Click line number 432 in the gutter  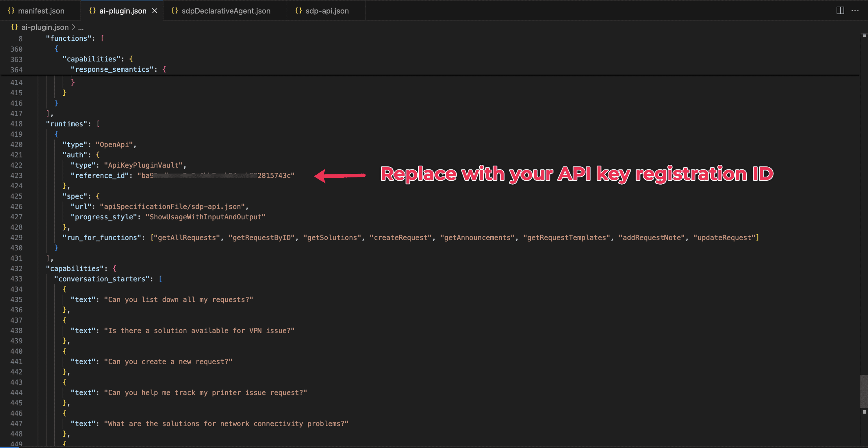pyautogui.click(x=16, y=269)
